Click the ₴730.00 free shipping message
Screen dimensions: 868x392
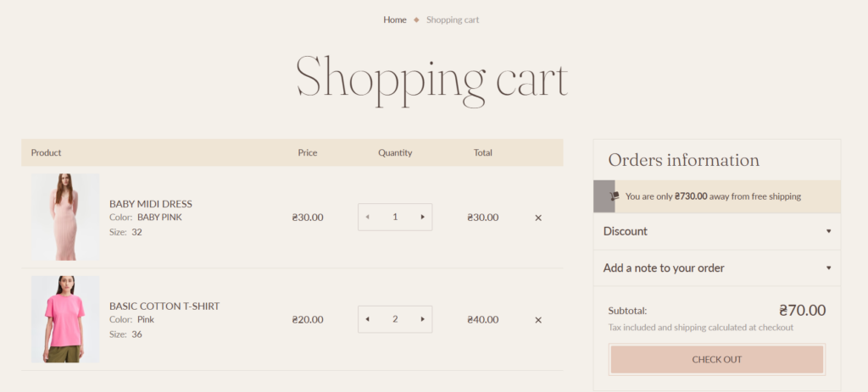pyautogui.click(x=713, y=196)
